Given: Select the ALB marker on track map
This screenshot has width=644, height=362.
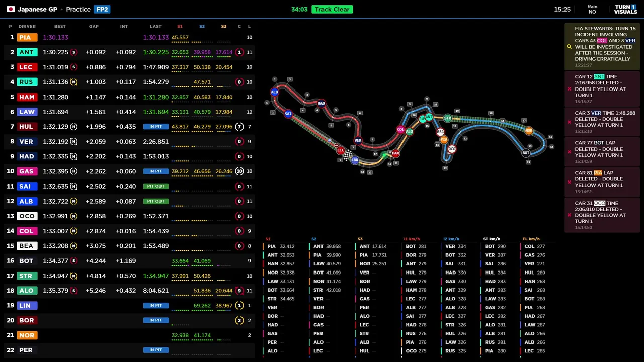Looking at the screenshot, I should click(274, 92).
